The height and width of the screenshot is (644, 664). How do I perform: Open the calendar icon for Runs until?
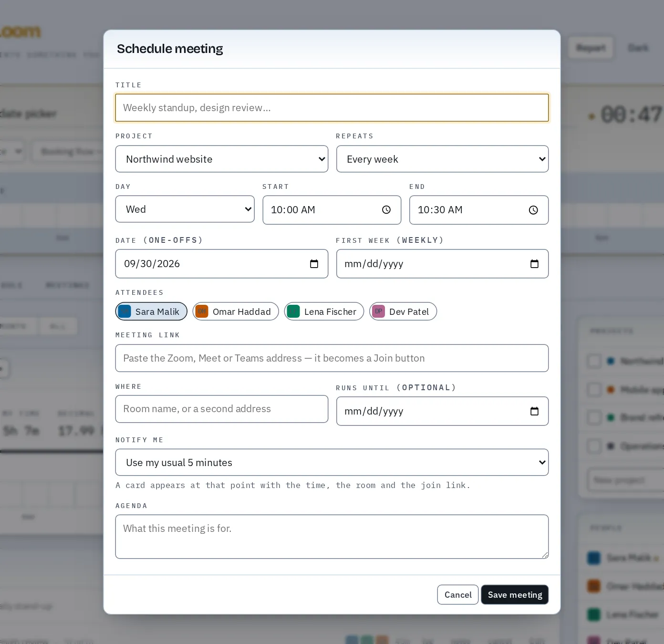point(534,411)
